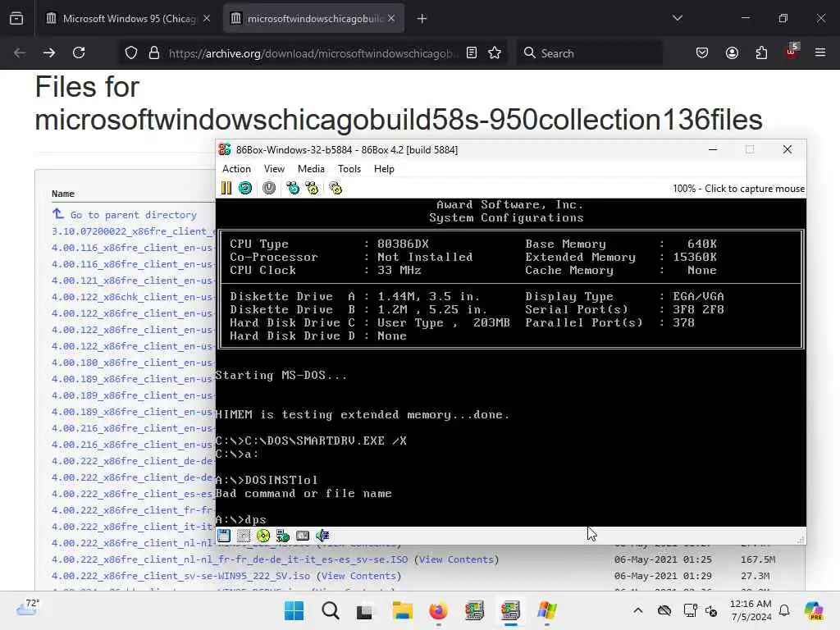Open the notifications bell icon

click(x=784, y=610)
